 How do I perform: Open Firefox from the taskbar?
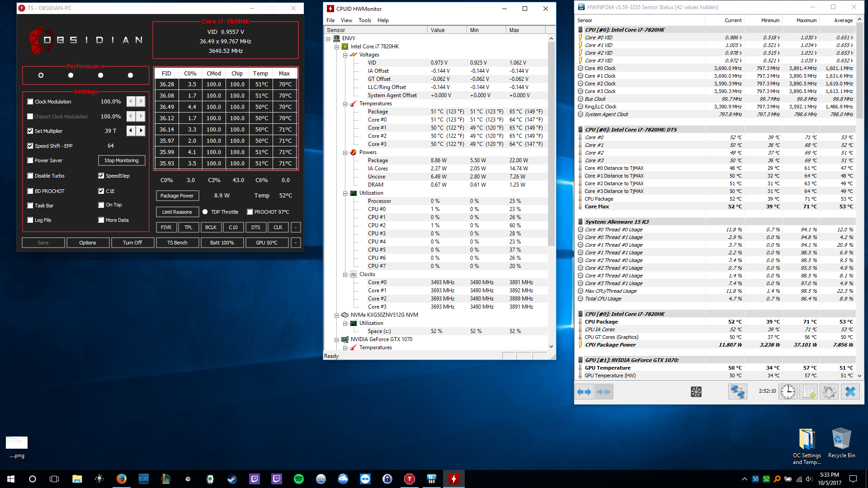pos(121,479)
